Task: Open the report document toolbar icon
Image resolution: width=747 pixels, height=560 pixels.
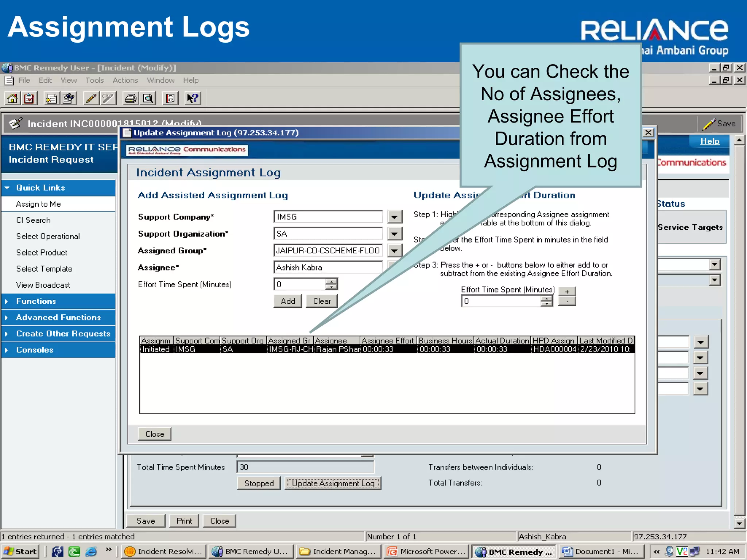Action: click(x=170, y=98)
